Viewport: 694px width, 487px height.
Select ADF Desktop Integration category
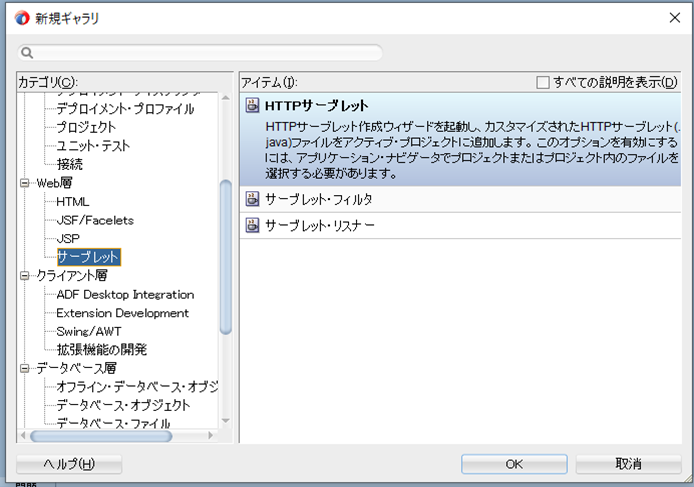[125, 294]
